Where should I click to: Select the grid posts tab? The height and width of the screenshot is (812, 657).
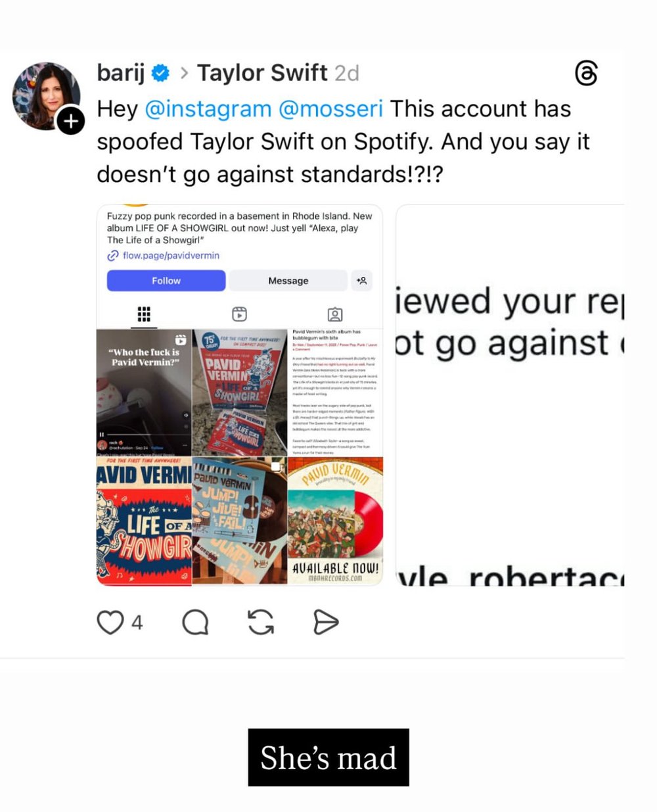pyautogui.click(x=144, y=314)
